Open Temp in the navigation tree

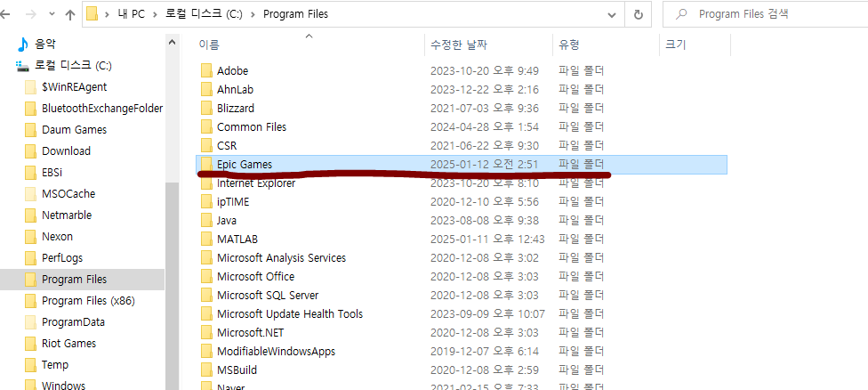55,364
